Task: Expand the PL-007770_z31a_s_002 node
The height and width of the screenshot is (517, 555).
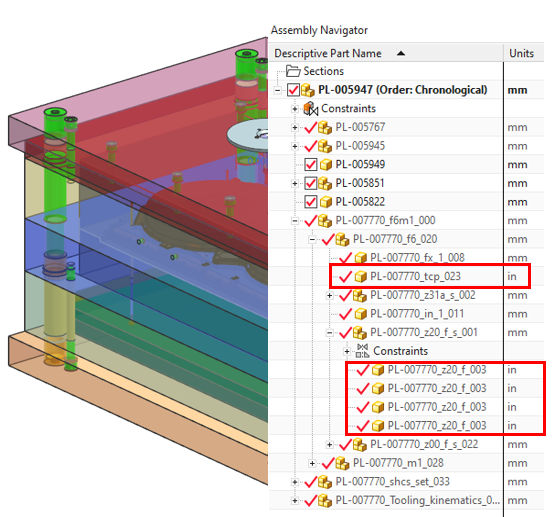Action: [x=330, y=295]
